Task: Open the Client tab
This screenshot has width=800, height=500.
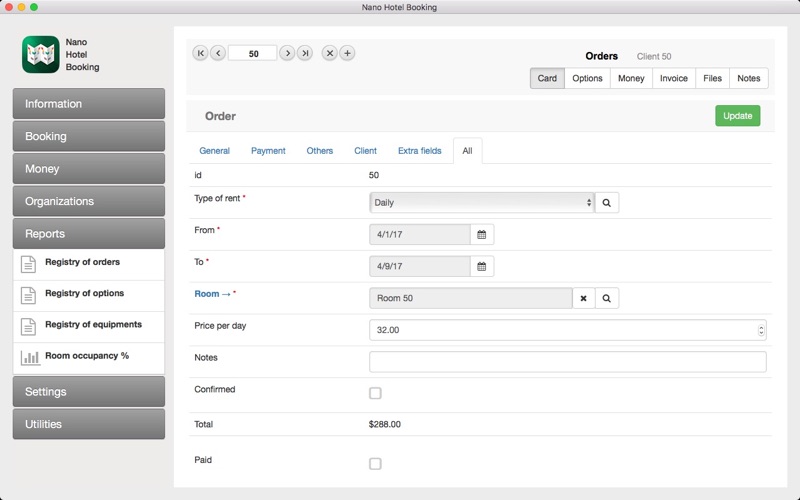Action: click(365, 151)
